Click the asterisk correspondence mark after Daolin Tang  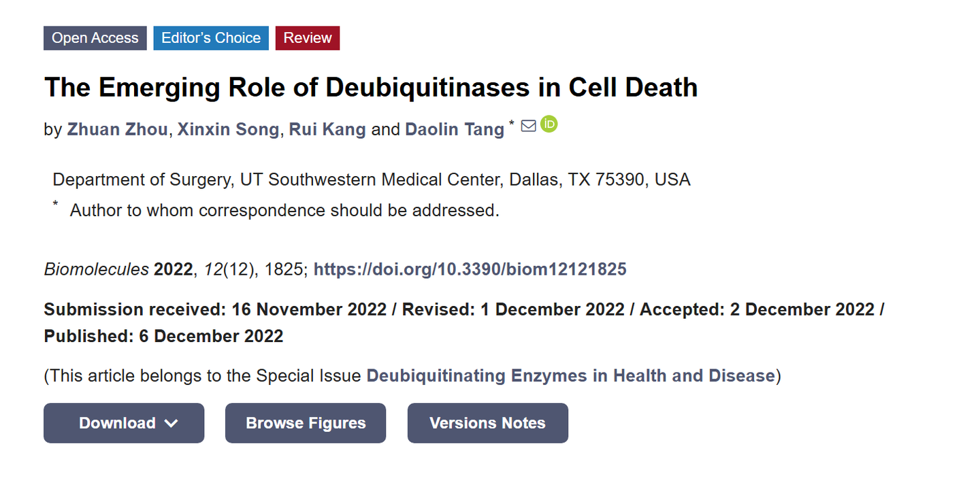[512, 124]
